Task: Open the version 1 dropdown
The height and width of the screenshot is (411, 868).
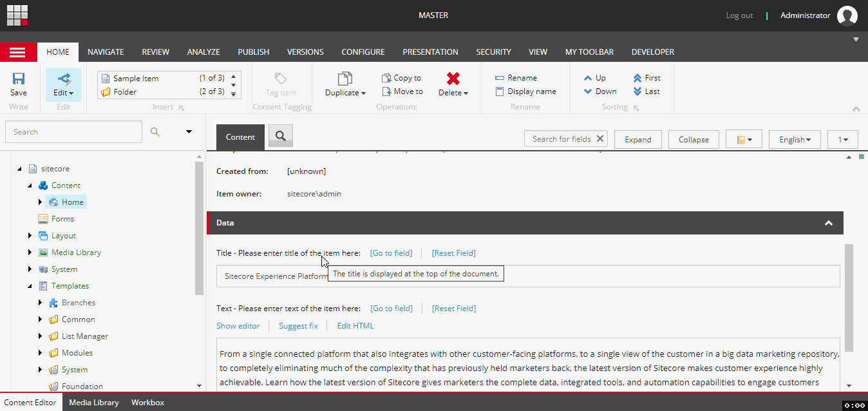Action: click(x=843, y=139)
